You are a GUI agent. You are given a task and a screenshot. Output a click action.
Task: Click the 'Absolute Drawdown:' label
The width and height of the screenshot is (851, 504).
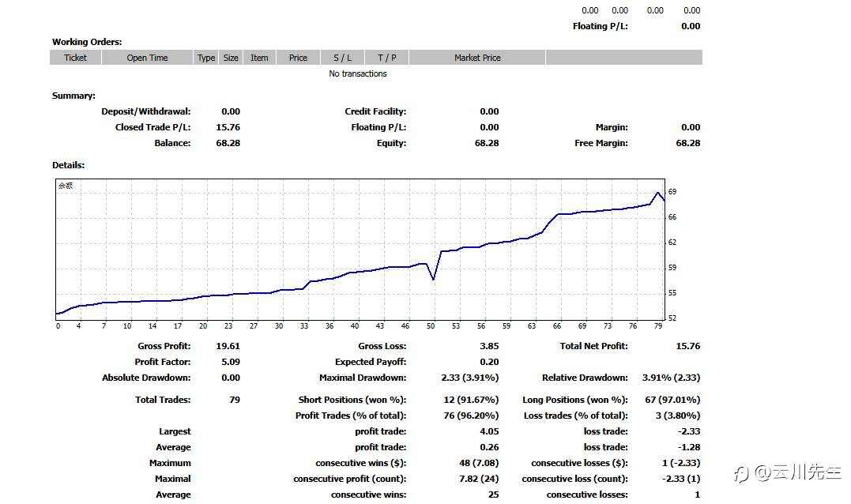[146, 377]
